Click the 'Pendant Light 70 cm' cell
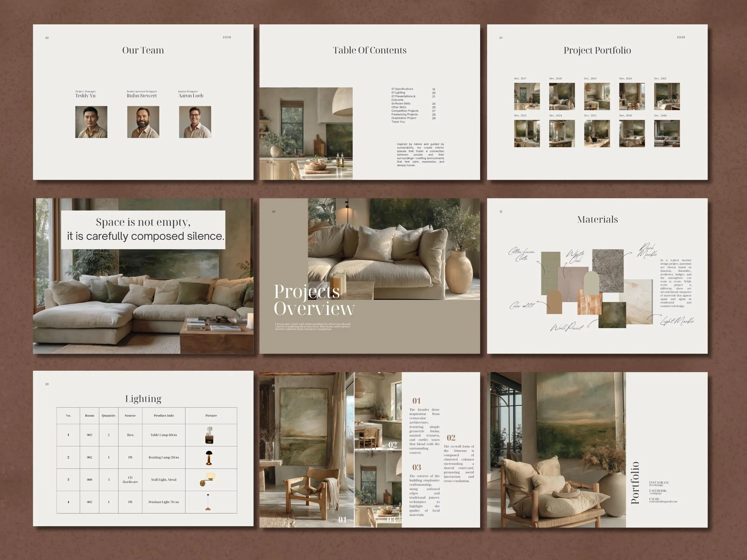The image size is (747, 560). [x=164, y=502]
